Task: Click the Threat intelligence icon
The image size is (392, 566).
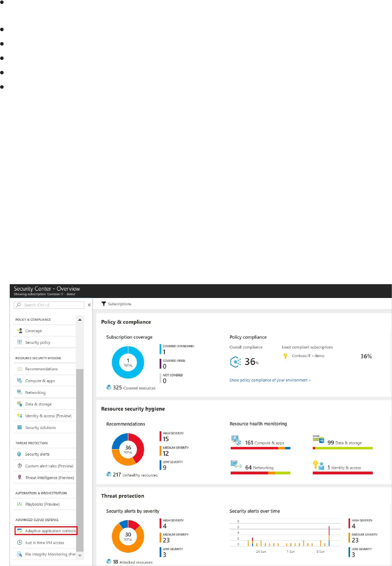Action: (x=19, y=477)
